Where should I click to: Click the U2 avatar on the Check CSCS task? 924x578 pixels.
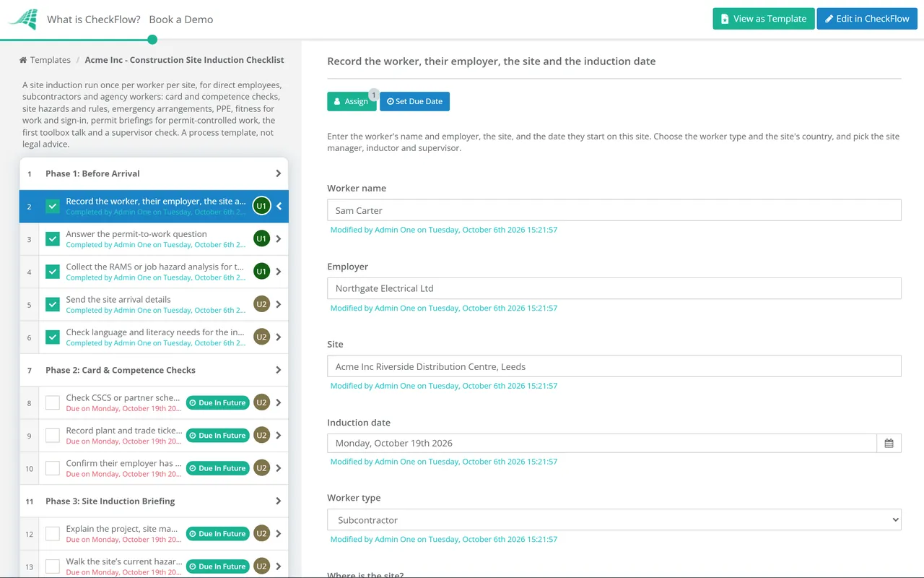261,402
